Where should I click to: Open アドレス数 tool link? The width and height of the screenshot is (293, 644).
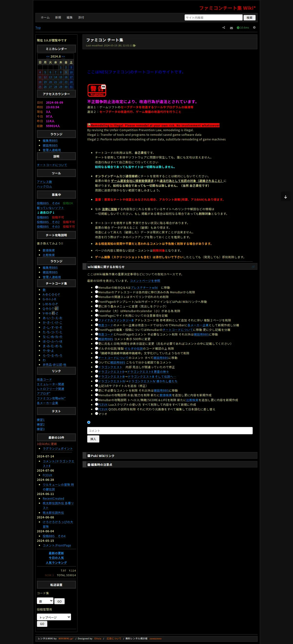point(44,182)
